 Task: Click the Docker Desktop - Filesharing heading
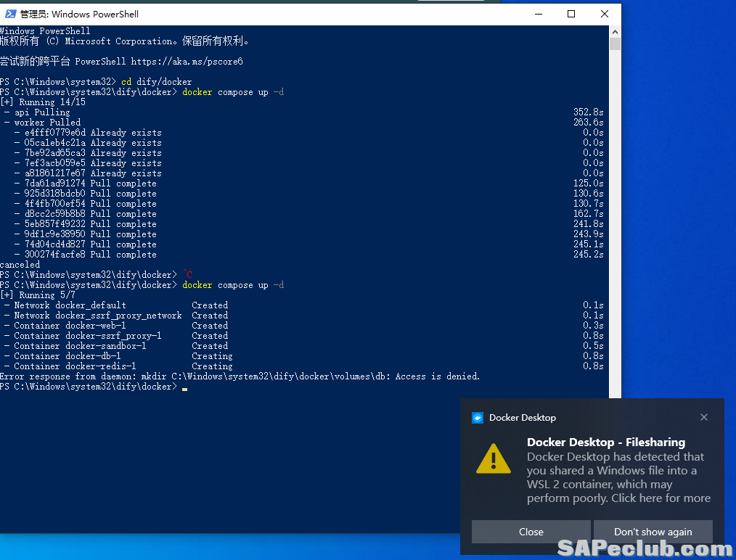[x=605, y=442]
